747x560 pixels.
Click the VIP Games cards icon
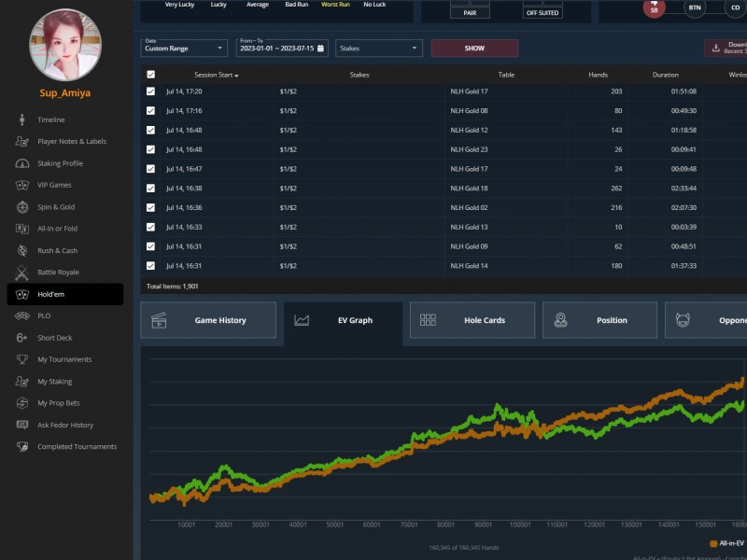click(21, 185)
